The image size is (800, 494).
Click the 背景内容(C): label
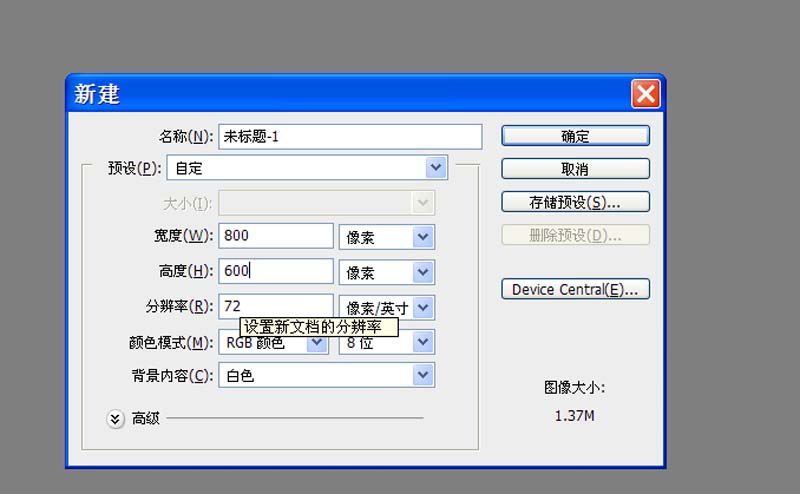[x=172, y=376]
